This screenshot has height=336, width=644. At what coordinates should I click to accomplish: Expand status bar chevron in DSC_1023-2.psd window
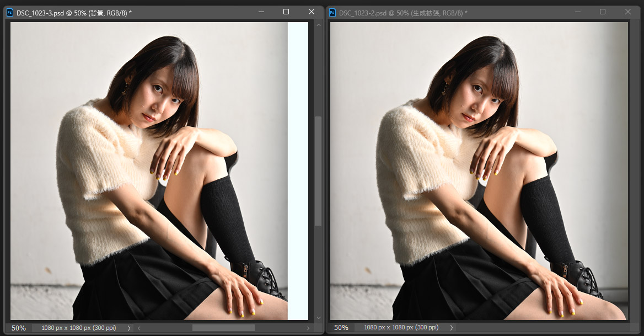click(452, 328)
